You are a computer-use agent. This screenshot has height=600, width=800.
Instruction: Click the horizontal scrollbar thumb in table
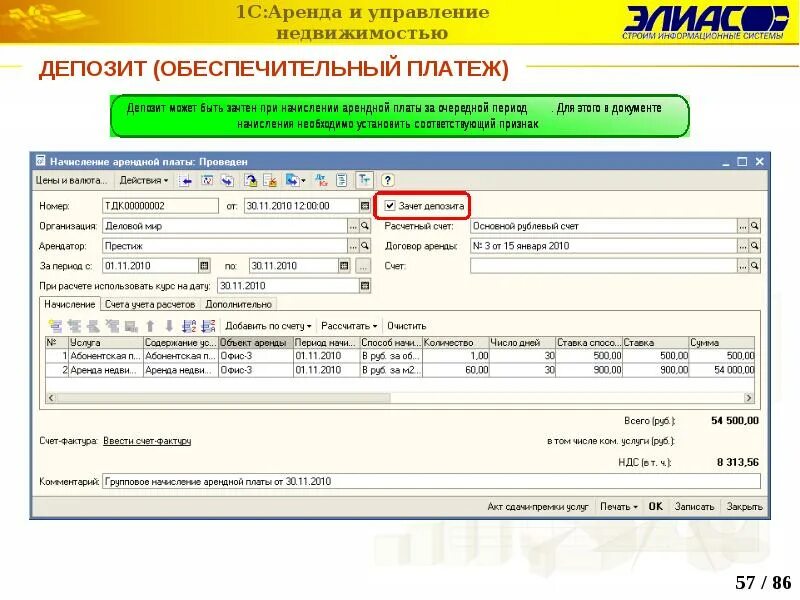coord(223,397)
